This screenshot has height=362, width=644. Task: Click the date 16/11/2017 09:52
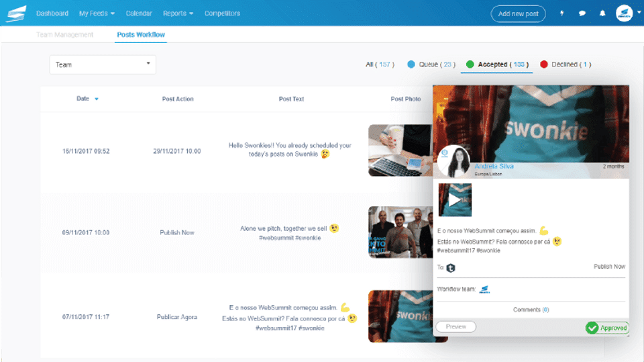pos(86,151)
